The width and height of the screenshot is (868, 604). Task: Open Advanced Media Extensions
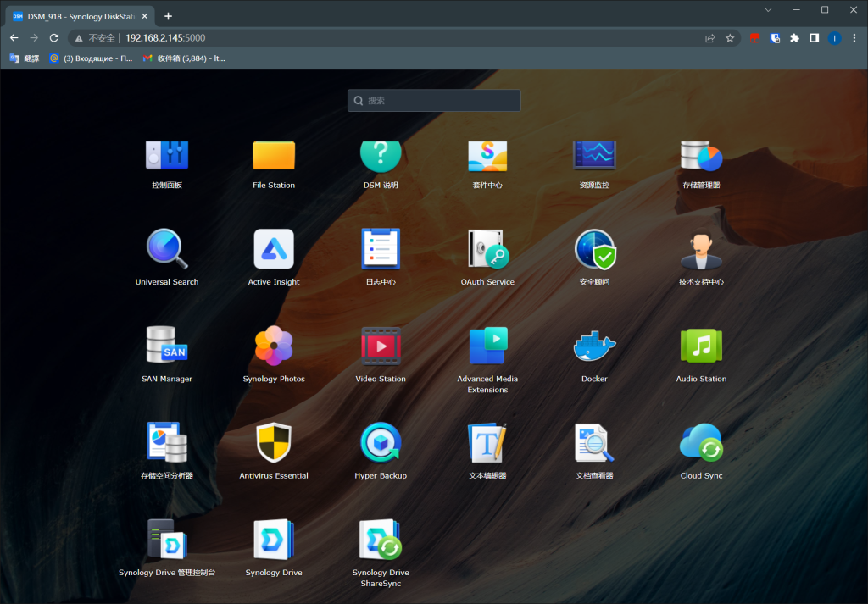click(487, 346)
